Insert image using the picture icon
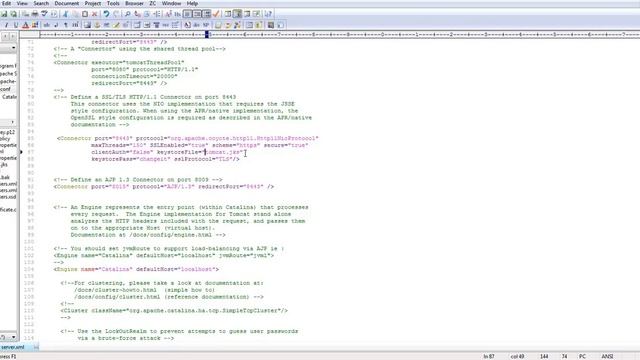The height and width of the screenshot is (360, 640). 87,25
